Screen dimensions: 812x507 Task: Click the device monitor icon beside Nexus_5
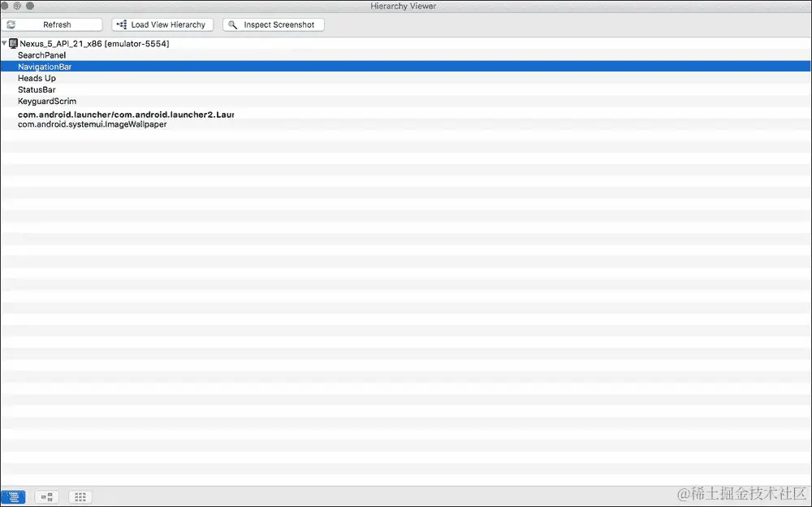[14, 44]
